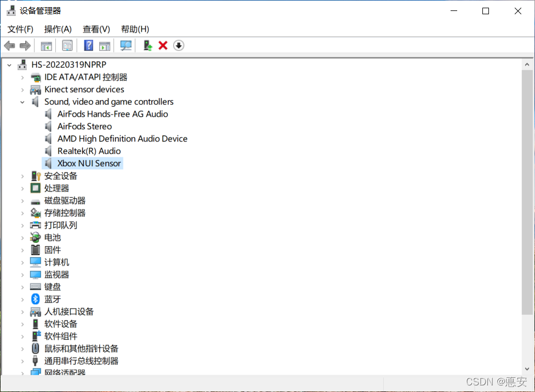
Task: Collapse the HS-20220319NPRP root node
Action: point(9,65)
